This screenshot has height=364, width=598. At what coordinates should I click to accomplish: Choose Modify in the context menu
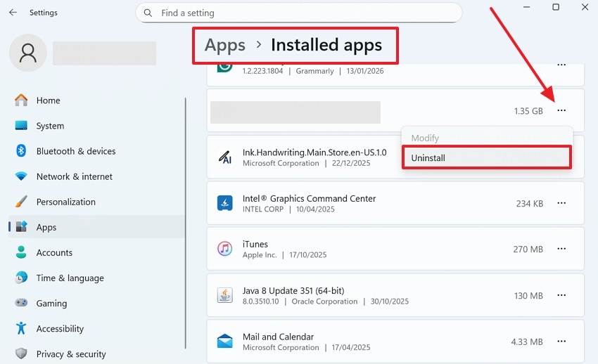pyautogui.click(x=487, y=138)
